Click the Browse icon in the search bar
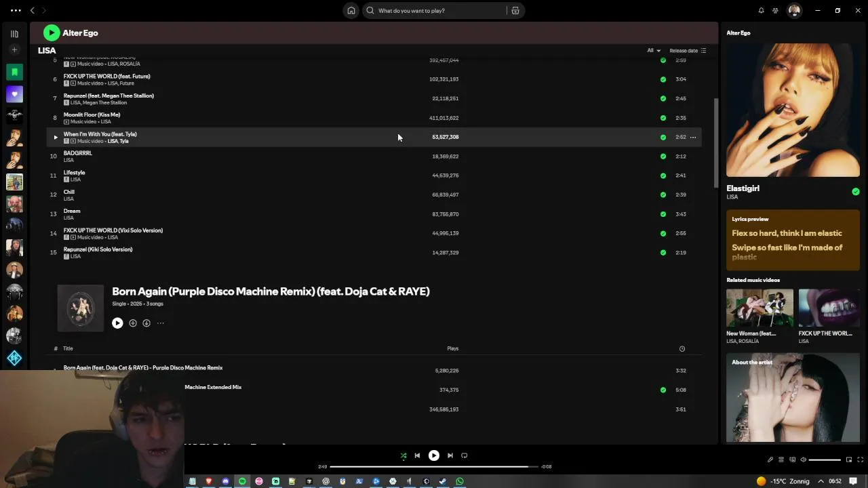Viewport: 868px width, 488px height. pyautogui.click(x=515, y=11)
